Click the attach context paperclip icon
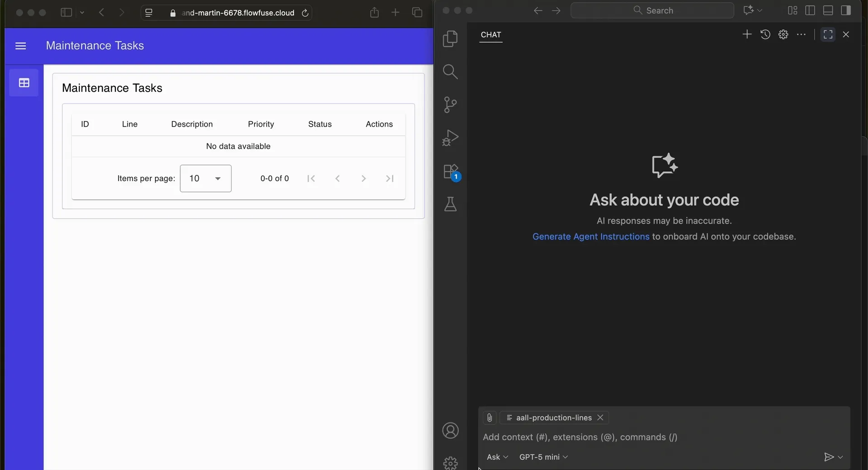The height and width of the screenshot is (470, 868). [489, 418]
